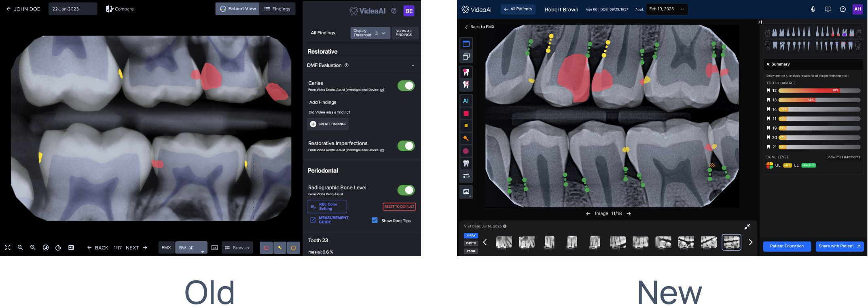Click the Show measurements link
868x308 pixels.
click(843, 157)
